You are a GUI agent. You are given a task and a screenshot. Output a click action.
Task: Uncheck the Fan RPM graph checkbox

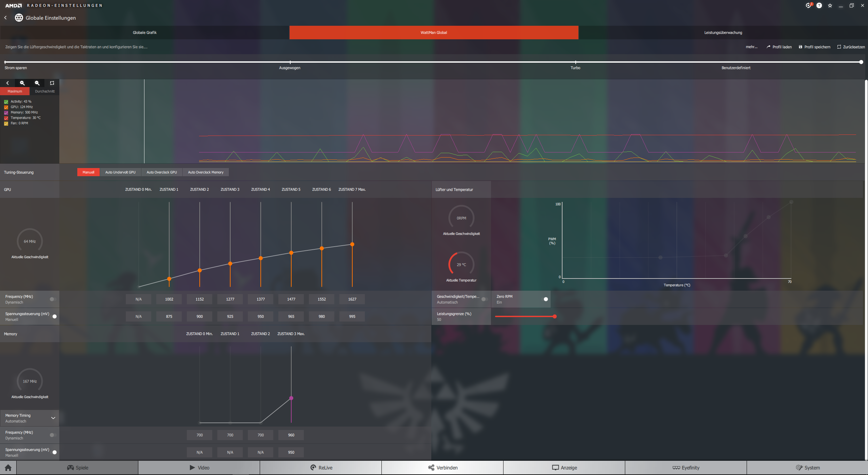click(6, 123)
